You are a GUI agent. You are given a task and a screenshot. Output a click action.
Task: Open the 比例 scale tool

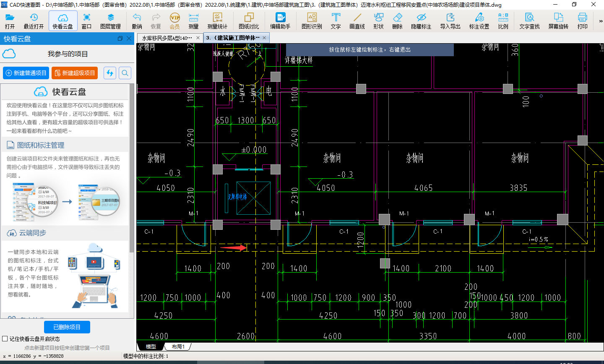(x=503, y=21)
